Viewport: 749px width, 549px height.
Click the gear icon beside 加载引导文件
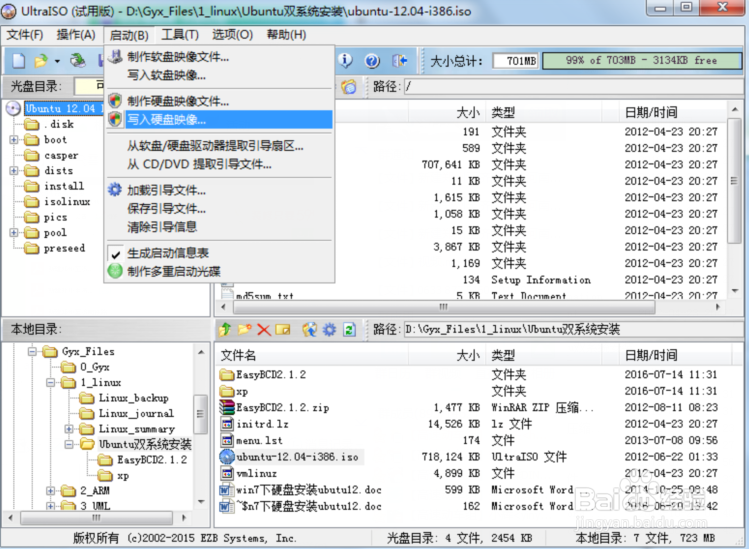pos(115,190)
